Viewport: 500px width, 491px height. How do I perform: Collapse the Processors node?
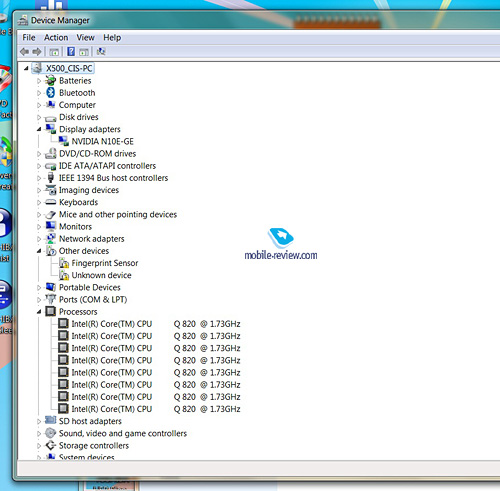[x=39, y=312]
